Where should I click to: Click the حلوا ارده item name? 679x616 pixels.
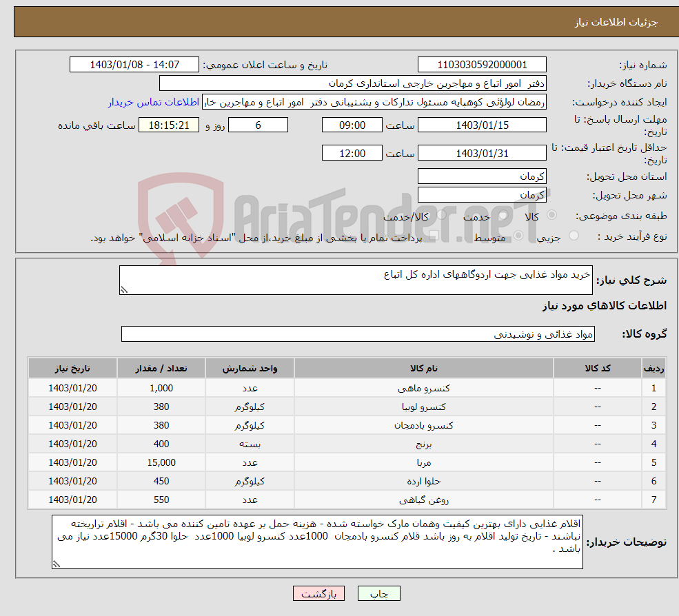pos(423,482)
